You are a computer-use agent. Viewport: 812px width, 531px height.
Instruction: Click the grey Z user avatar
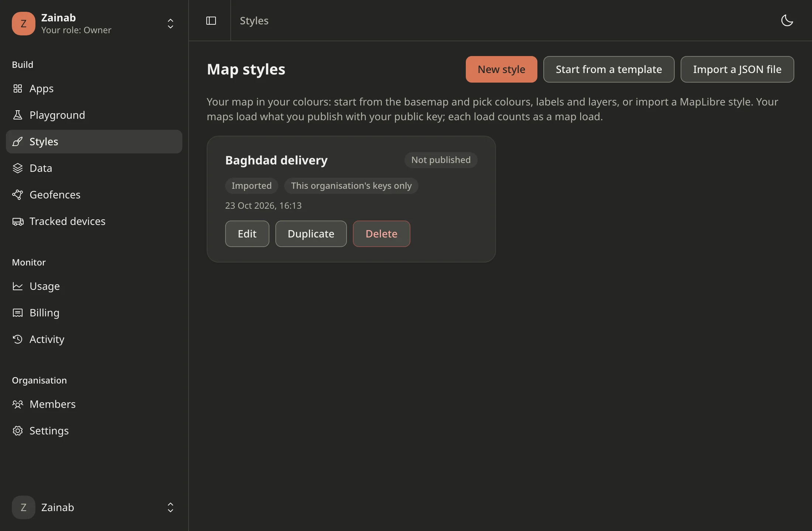[24, 507]
